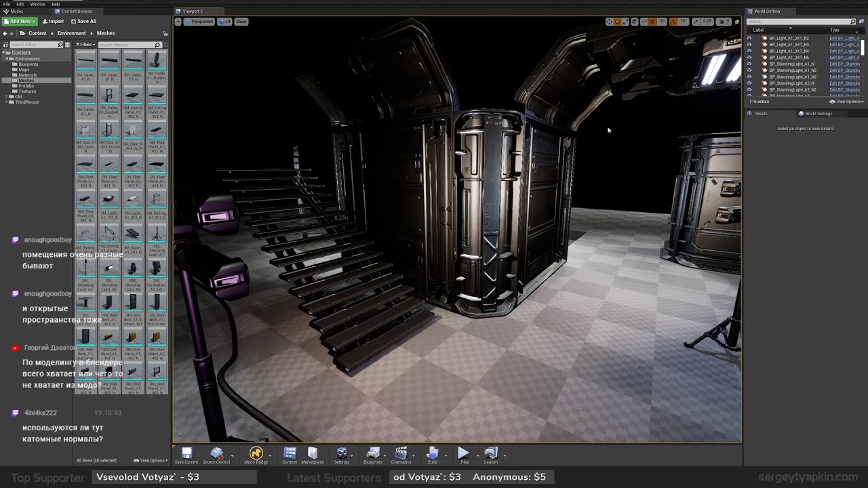Open the Window menu

[x=38, y=4]
